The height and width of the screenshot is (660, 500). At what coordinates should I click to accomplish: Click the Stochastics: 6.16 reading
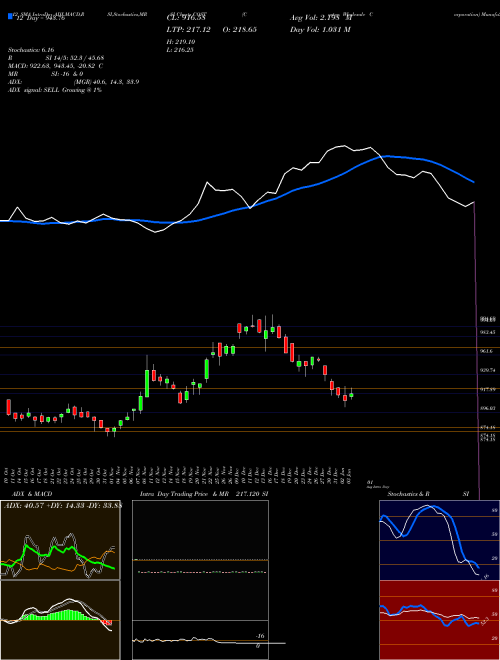[x=31, y=50]
